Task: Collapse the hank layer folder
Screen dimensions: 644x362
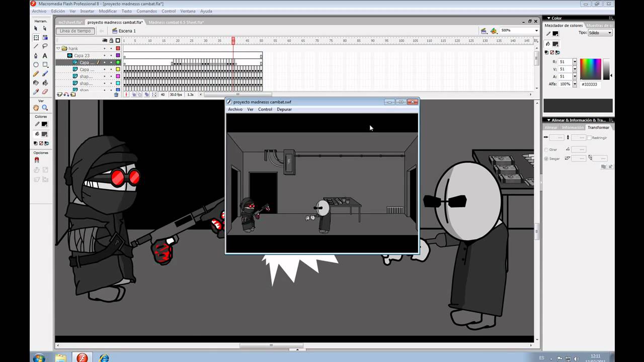Action: [58, 49]
